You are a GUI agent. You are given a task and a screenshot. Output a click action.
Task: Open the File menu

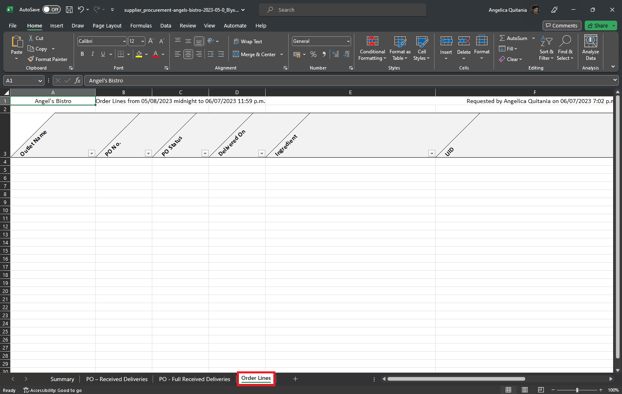point(13,25)
